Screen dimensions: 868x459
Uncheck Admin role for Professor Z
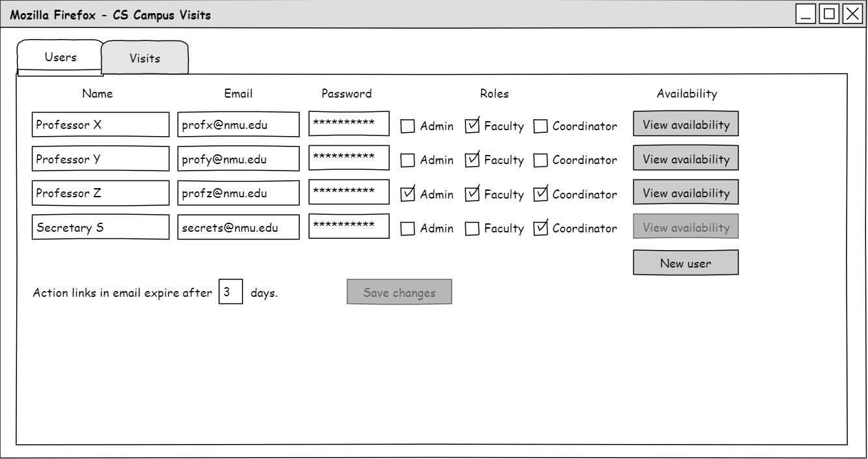pos(407,194)
